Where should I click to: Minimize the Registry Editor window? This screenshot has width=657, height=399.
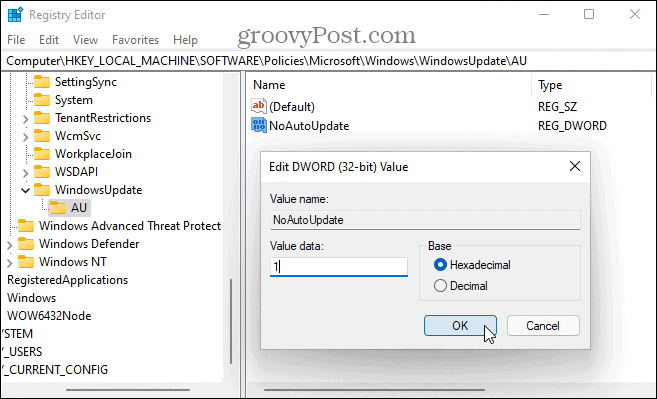point(544,14)
